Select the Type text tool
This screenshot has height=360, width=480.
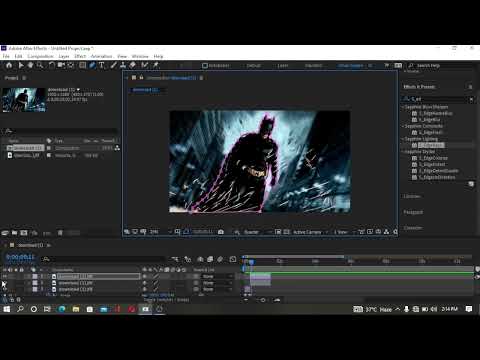(102, 65)
